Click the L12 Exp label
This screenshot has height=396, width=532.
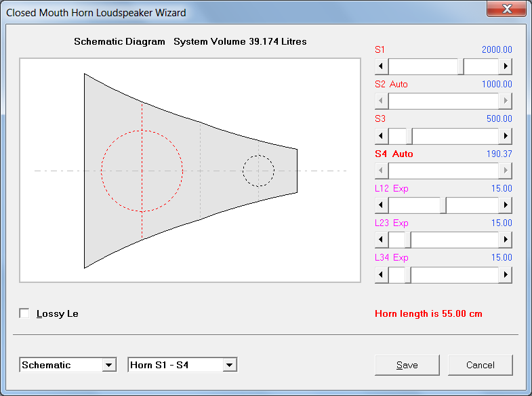pos(392,188)
